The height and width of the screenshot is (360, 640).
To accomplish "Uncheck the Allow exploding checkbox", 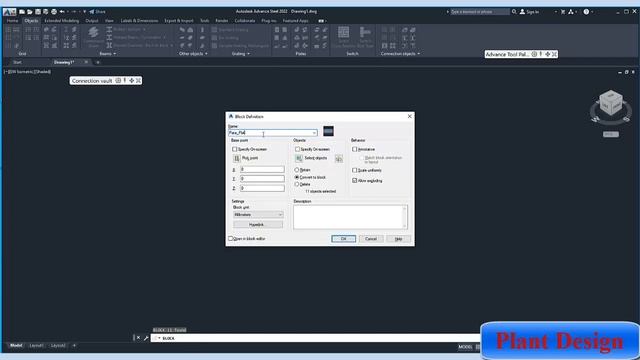I will pos(355,180).
